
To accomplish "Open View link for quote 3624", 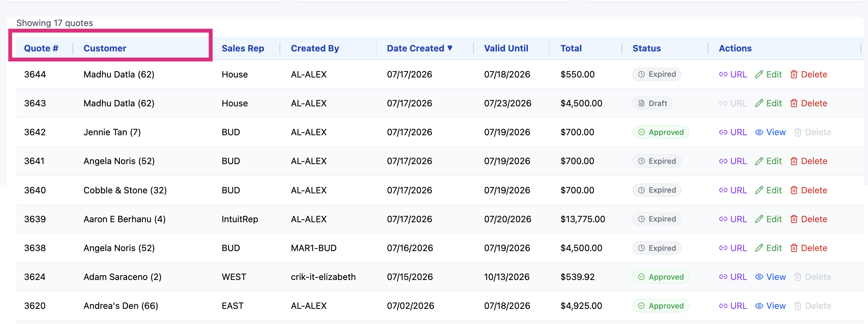I will 770,277.
